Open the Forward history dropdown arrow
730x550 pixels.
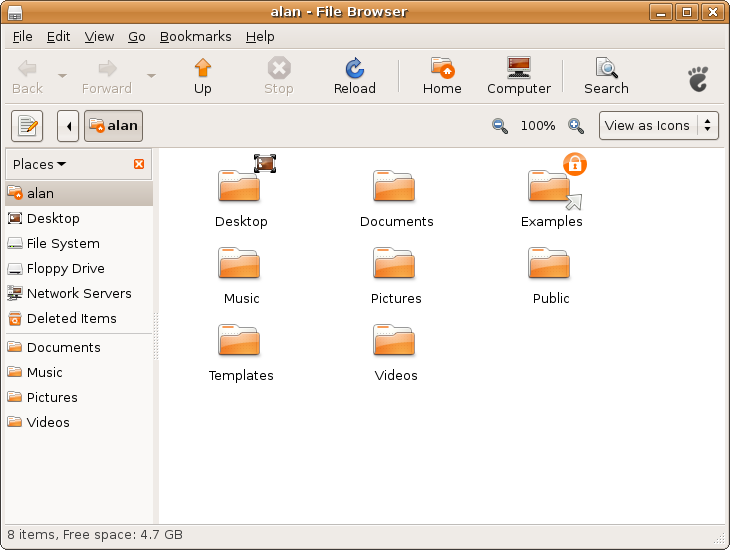pyautogui.click(x=151, y=75)
